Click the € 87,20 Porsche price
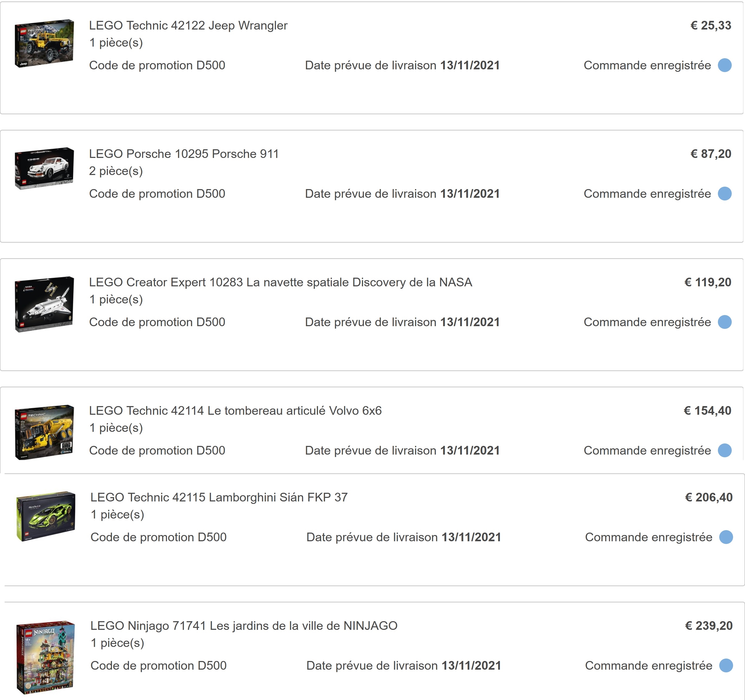 click(x=711, y=154)
